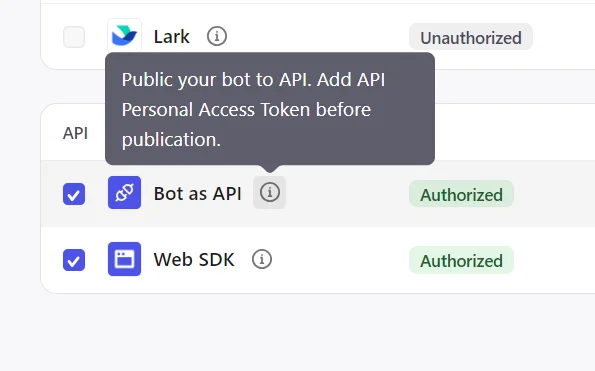Screen dimensions: 595x371
Task: Click the Web SDK info icon
Action: coord(262,259)
